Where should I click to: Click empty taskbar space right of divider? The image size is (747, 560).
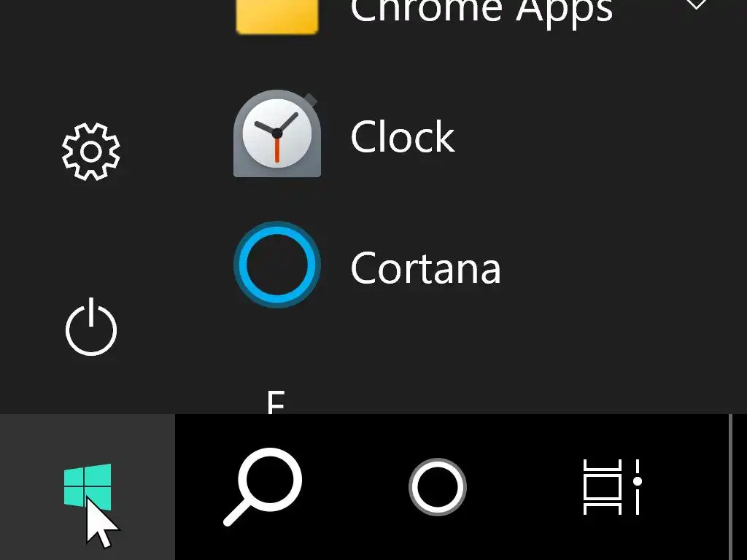coord(740,487)
